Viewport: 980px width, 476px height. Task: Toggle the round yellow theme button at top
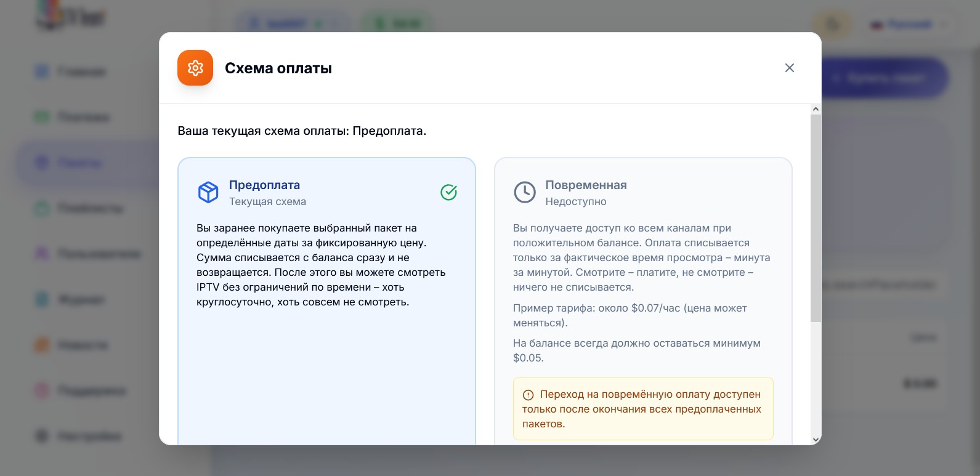pyautogui.click(x=833, y=25)
